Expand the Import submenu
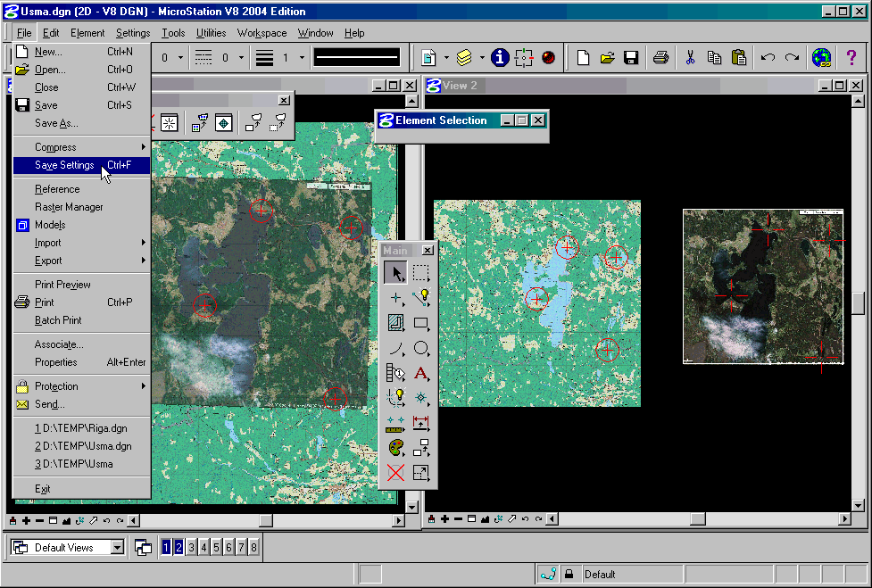Image resolution: width=872 pixels, height=588 pixels. [81, 243]
